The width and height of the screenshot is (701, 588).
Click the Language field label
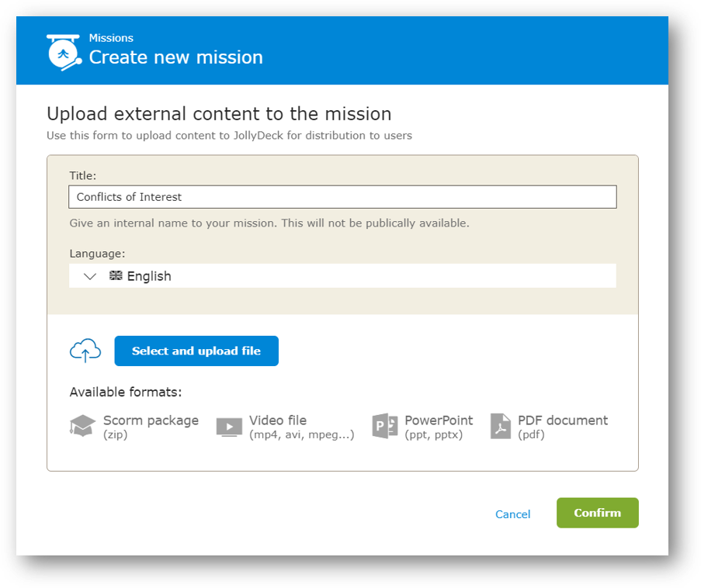coord(97,254)
